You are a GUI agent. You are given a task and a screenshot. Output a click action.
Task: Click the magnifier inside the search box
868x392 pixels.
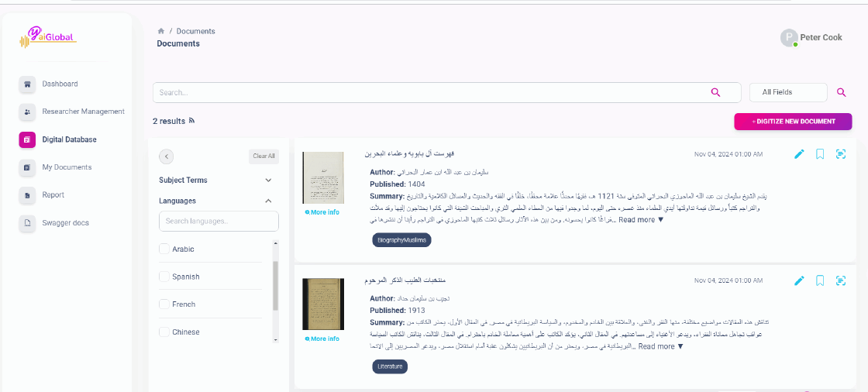(x=715, y=92)
